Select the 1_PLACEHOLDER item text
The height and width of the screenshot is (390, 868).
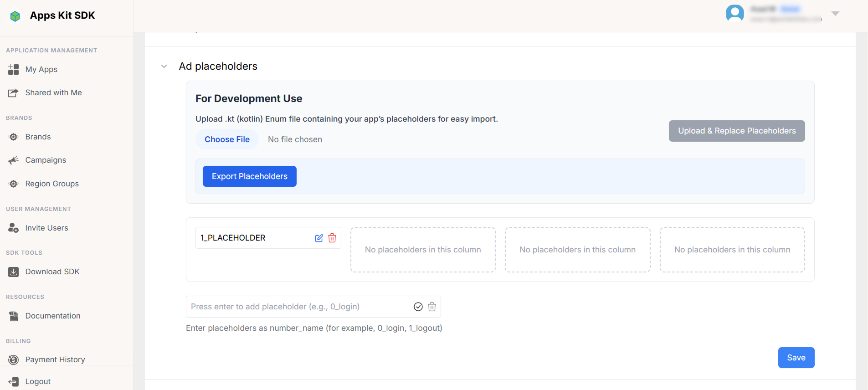[x=233, y=238]
